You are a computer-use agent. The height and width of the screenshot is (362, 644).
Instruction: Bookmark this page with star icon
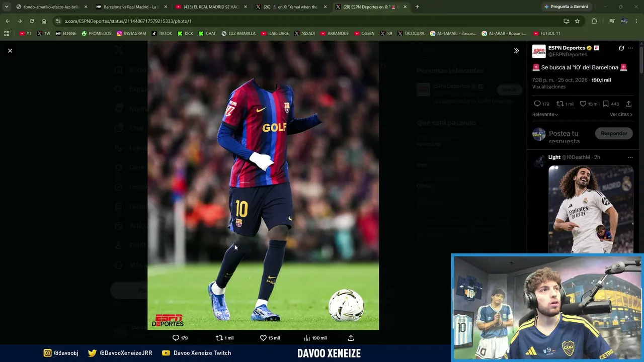[x=577, y=21]
